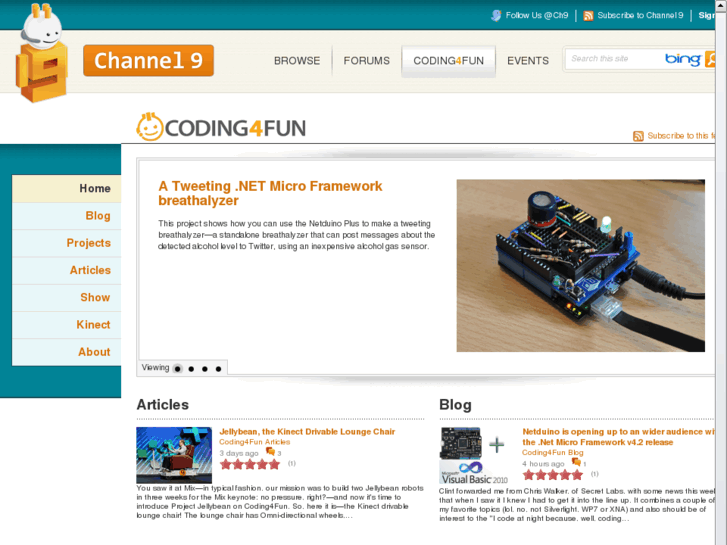Click the Twitter bird icon
Screen dimensions: 727x545
(x=496, y=15)
